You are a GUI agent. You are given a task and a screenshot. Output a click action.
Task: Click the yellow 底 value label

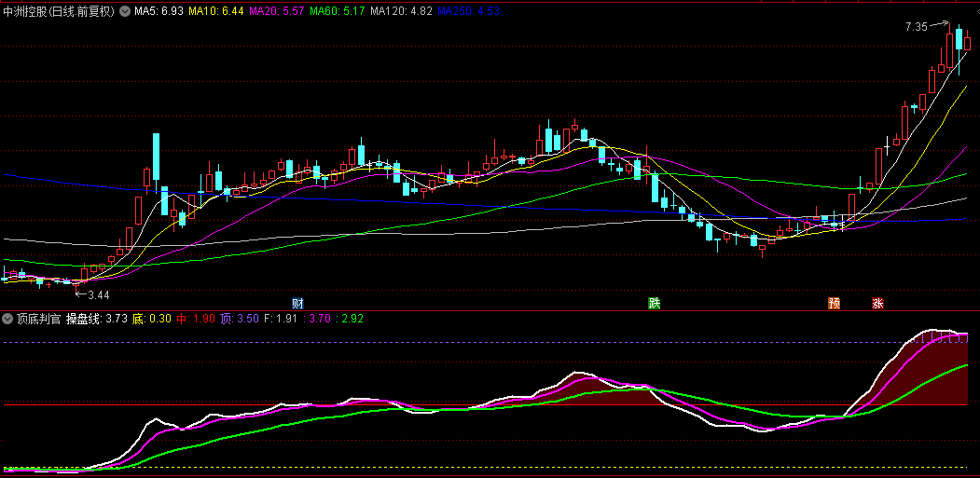pyautogui.click(x=151, y=319)
